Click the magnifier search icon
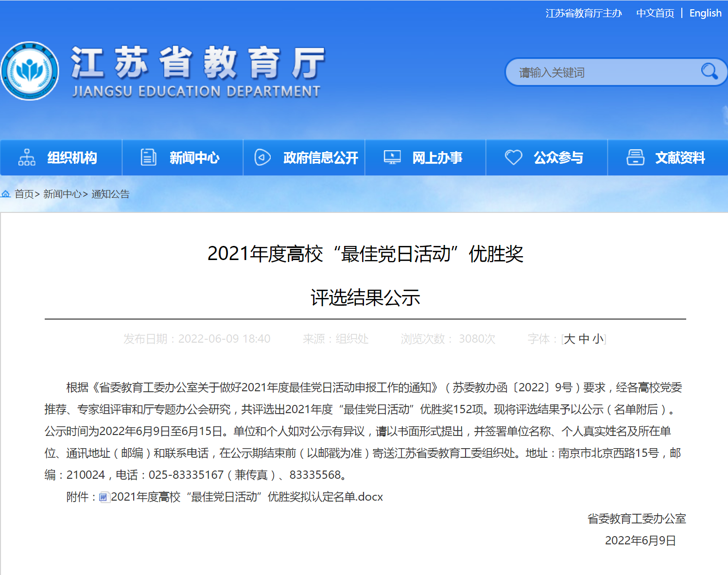The width and height of the screenshot is (728, 575). [x=709, y=71]
